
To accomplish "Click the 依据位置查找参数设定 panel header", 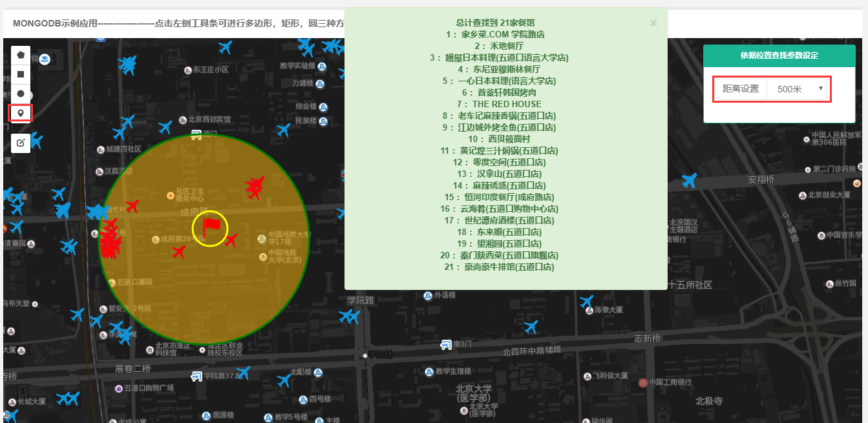I will click(779, 56).
